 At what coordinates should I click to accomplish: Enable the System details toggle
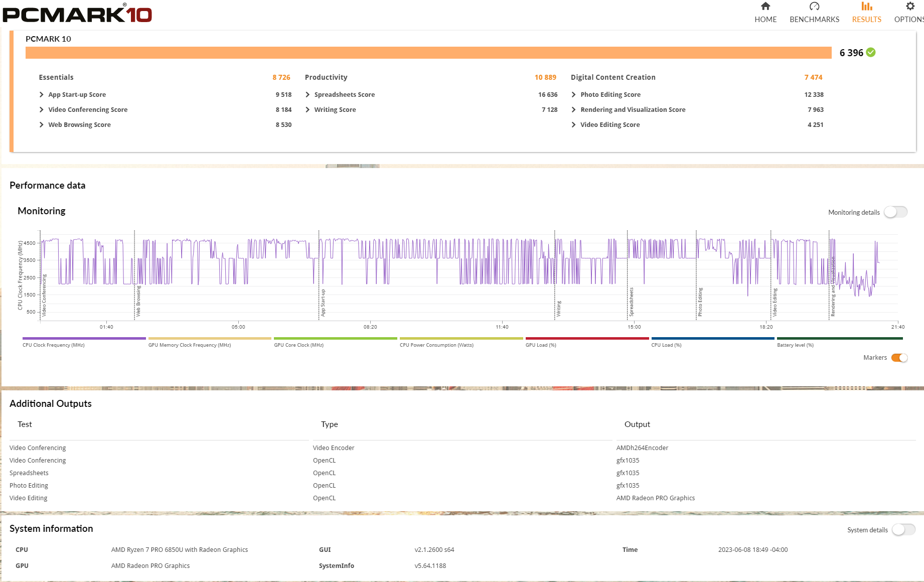[903, 530]
